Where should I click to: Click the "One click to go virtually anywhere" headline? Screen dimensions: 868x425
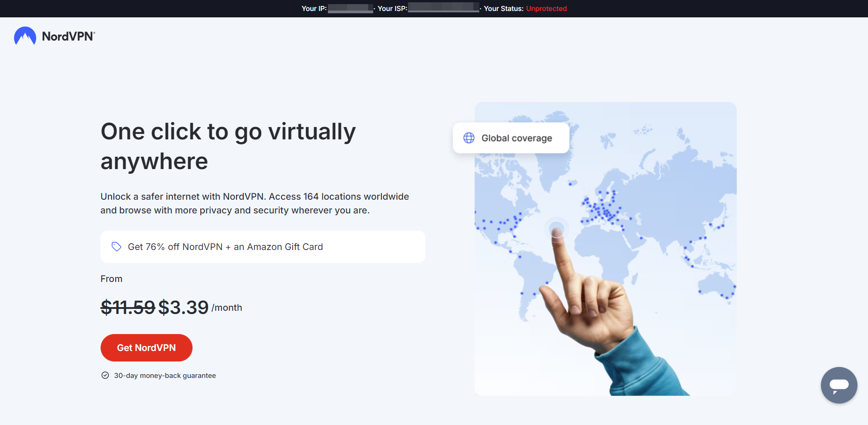228,146
